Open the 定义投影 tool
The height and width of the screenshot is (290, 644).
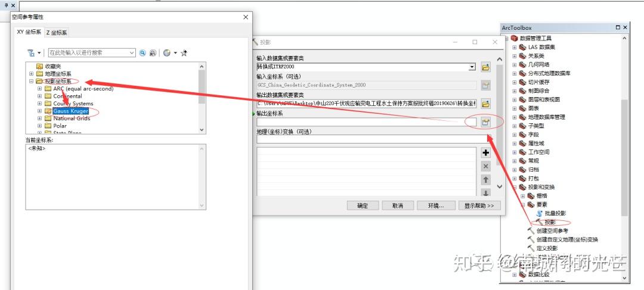pos(547,248)
